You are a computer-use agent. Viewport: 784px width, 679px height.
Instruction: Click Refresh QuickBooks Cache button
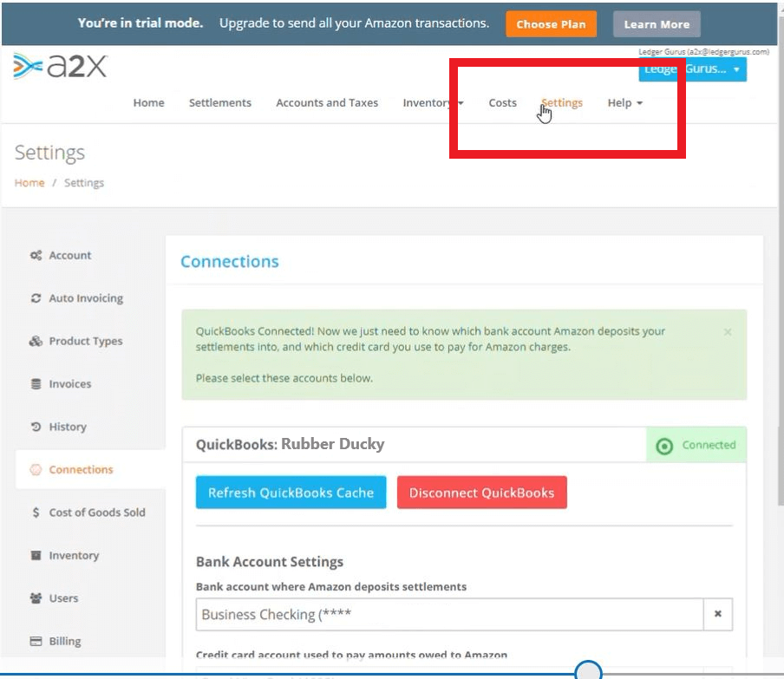pyautogui.click(x=291, y=493)
